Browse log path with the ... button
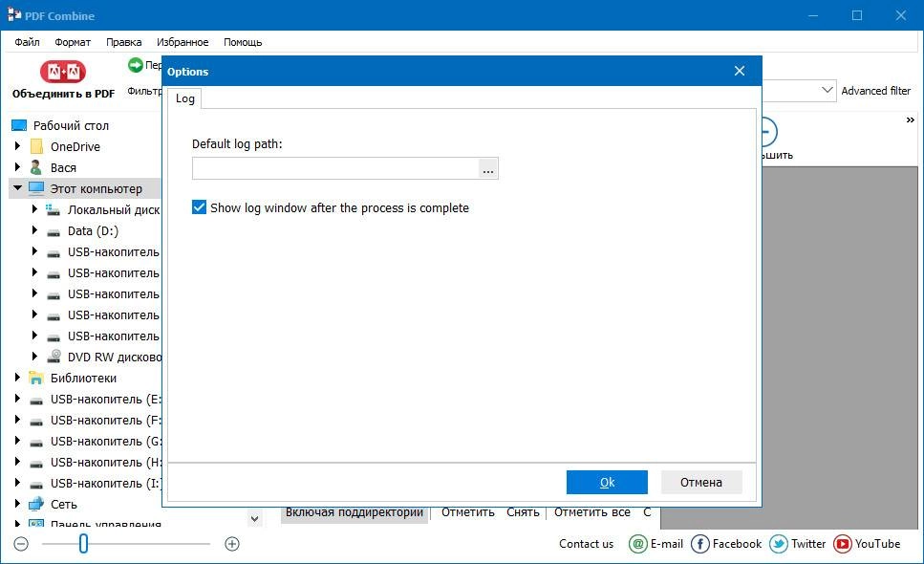The height and width of the screenshot is (564, 924). 488,168
